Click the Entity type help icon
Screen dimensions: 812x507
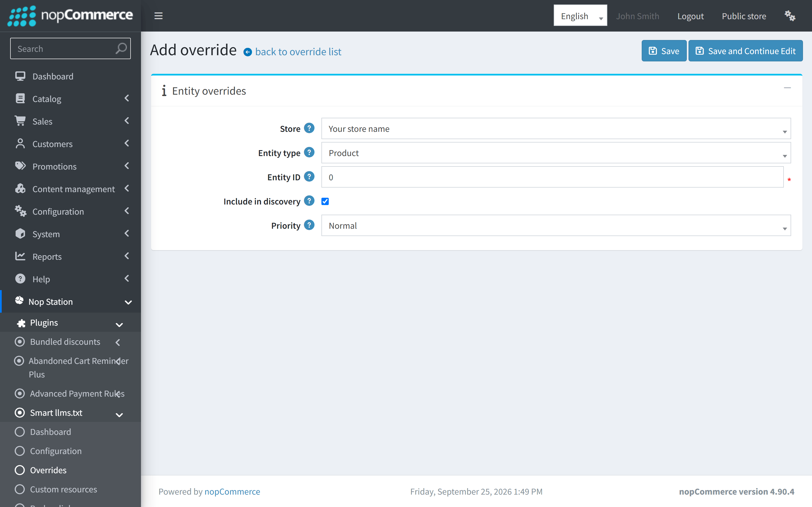309,152
